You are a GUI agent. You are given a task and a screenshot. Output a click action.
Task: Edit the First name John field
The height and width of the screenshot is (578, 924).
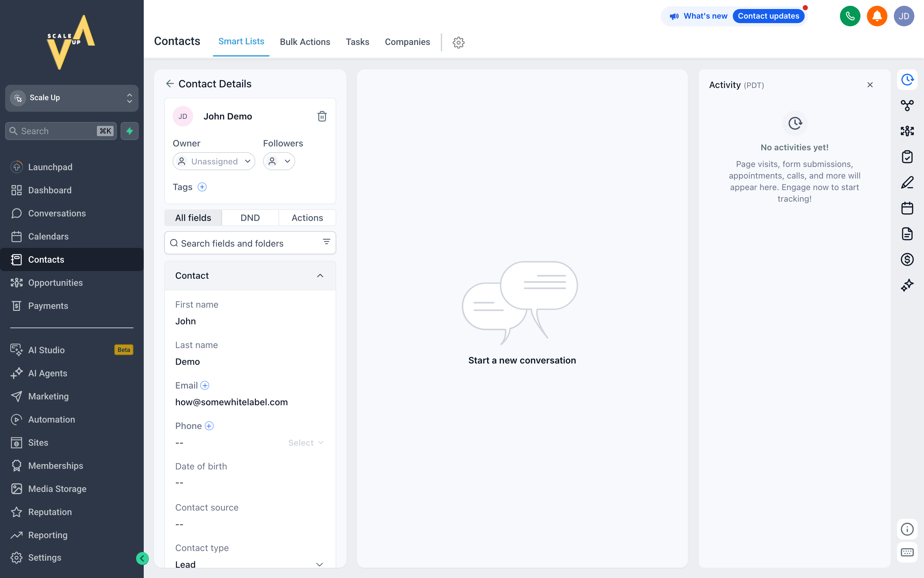[x=250, y=321]
